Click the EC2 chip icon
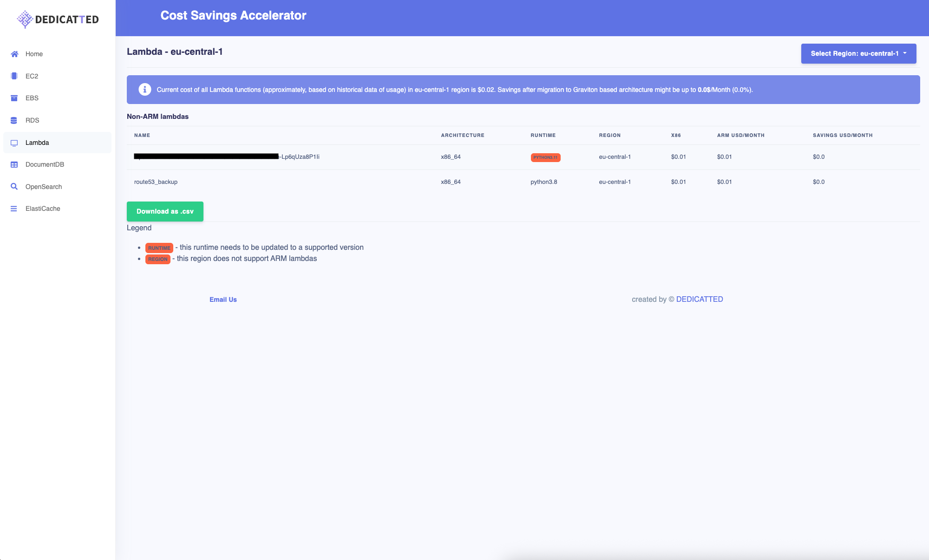This screenshot has width=929, height=560. pos(14,76)
